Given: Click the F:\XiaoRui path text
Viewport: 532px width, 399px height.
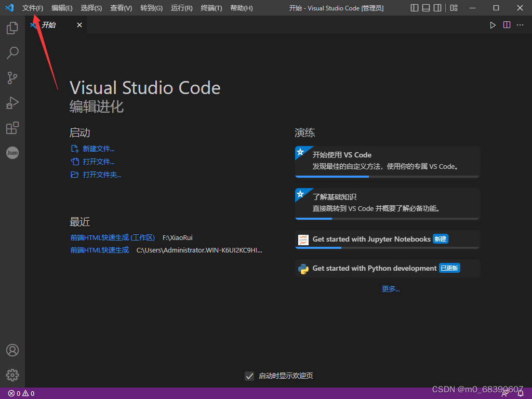Looking at the screenshot, I should click(178, 238).
